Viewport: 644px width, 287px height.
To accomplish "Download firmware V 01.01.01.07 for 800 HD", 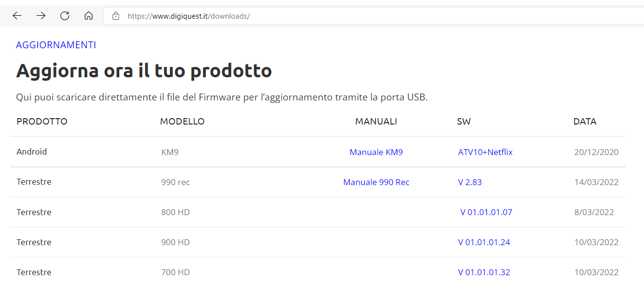I will tap(486, 212).
